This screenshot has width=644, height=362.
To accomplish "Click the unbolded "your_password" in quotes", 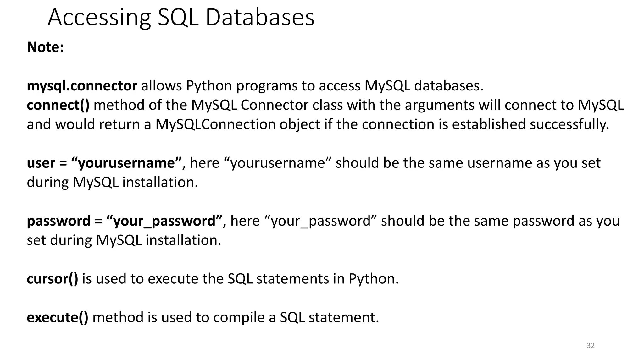I will [x=321, y=221].
